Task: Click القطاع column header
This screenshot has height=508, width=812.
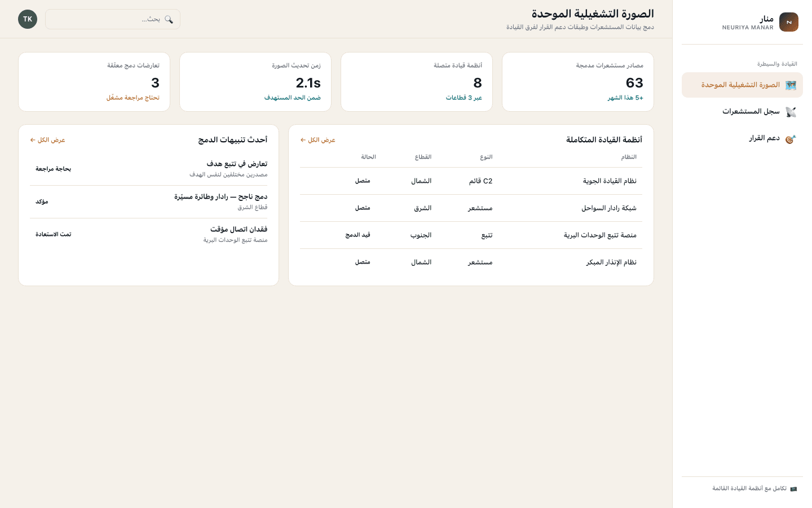Action: click(x=423, y=157)
